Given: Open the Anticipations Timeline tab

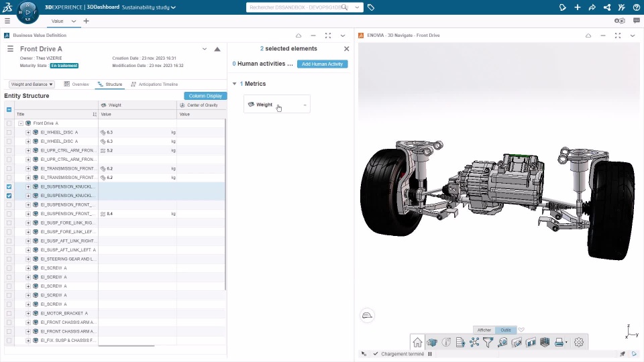Looking at the screenshot, I should (154, 84).
